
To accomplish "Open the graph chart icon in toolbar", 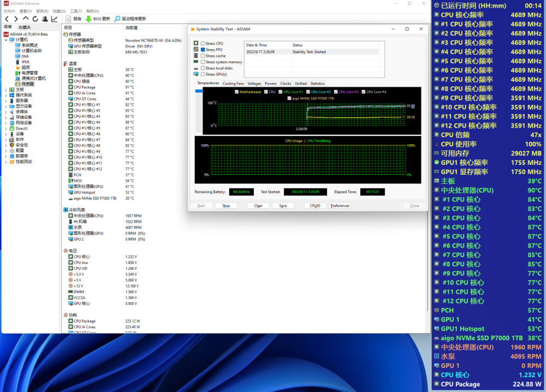I will click(x=54, y=19).
